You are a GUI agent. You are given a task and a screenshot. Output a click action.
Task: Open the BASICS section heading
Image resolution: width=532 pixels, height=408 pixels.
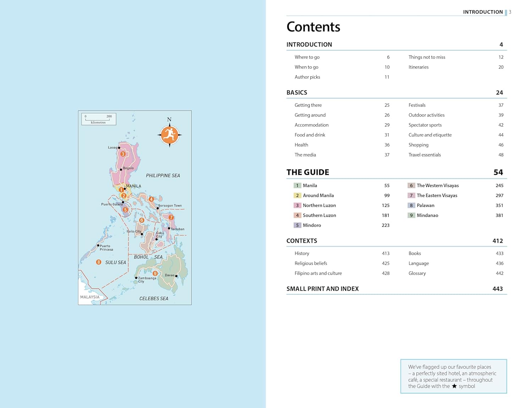click(x=297, y=93)
